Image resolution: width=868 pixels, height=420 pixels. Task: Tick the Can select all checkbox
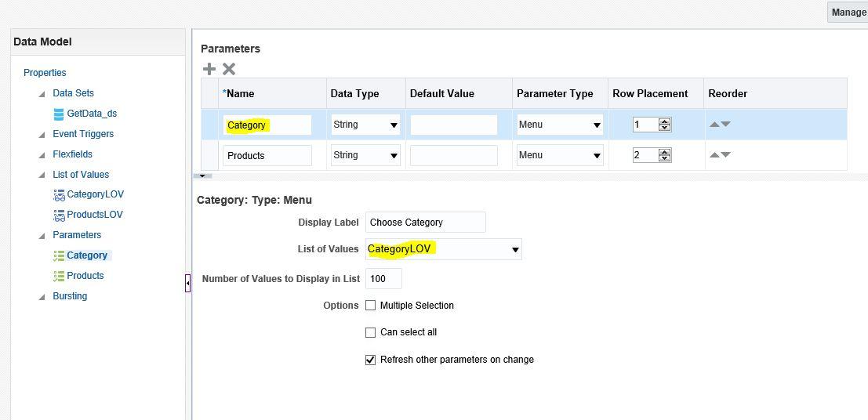click(x=370, y=332)
